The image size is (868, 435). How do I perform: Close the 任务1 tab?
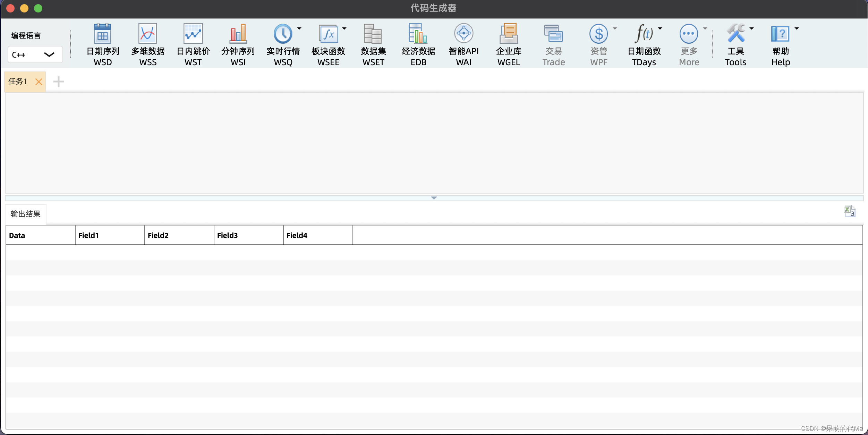39,82
